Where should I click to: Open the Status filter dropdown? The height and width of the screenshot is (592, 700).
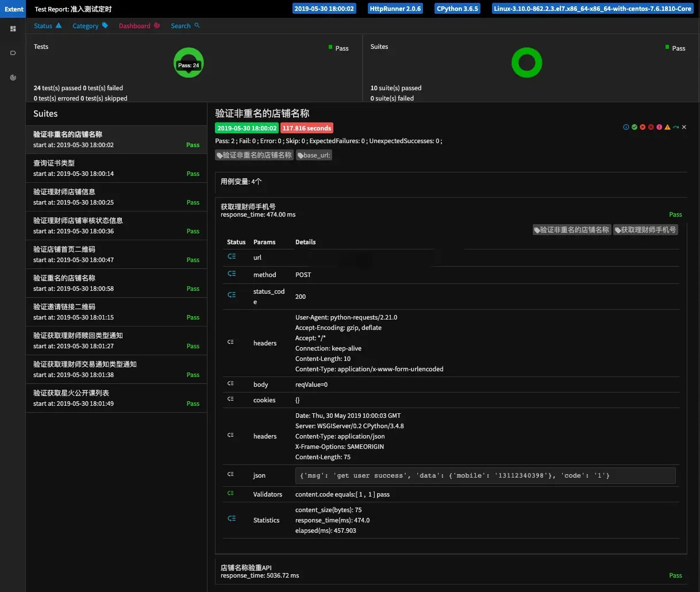[x=48, y=26]
